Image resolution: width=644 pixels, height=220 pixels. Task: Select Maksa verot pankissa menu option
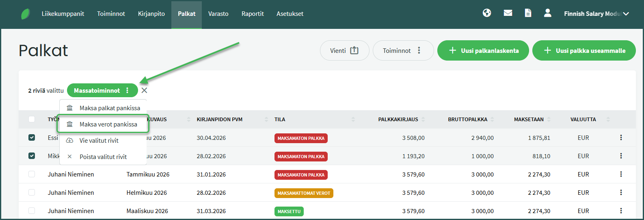pos(108,124)
